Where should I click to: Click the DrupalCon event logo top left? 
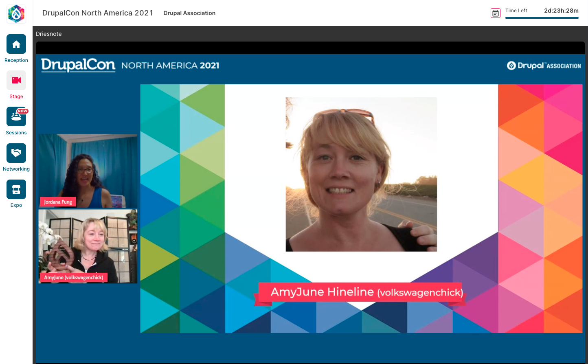16,13
